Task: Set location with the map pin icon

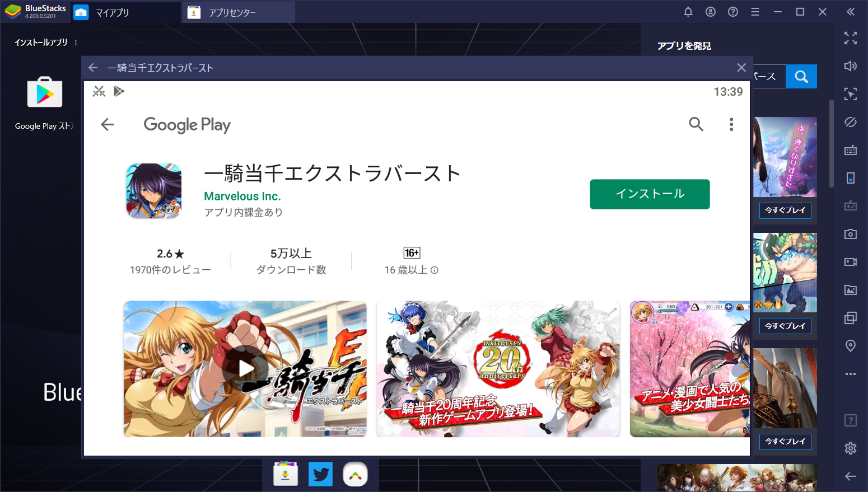Action: tap(851, 346)
